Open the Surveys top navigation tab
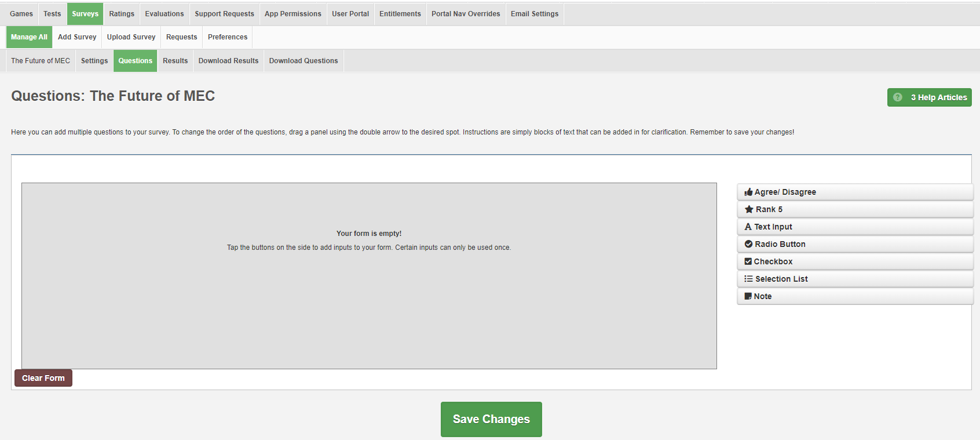980x440 pixels. point(85,14)
